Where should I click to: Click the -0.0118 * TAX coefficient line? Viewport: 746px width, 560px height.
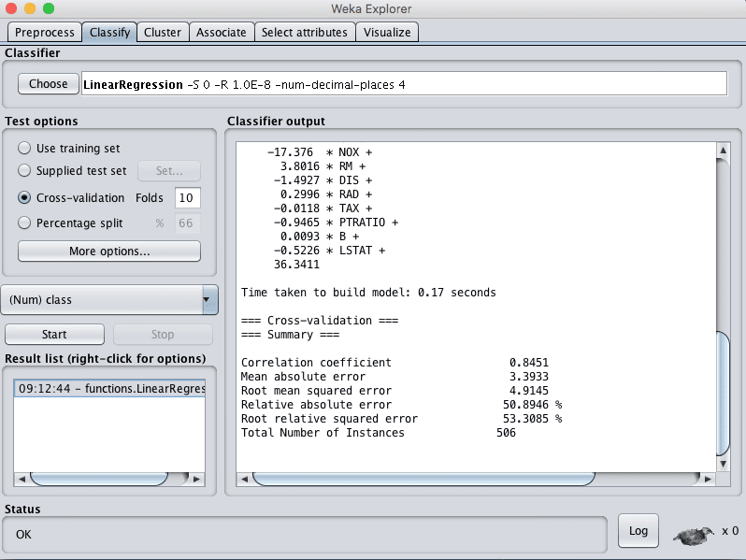coord(323,208)
